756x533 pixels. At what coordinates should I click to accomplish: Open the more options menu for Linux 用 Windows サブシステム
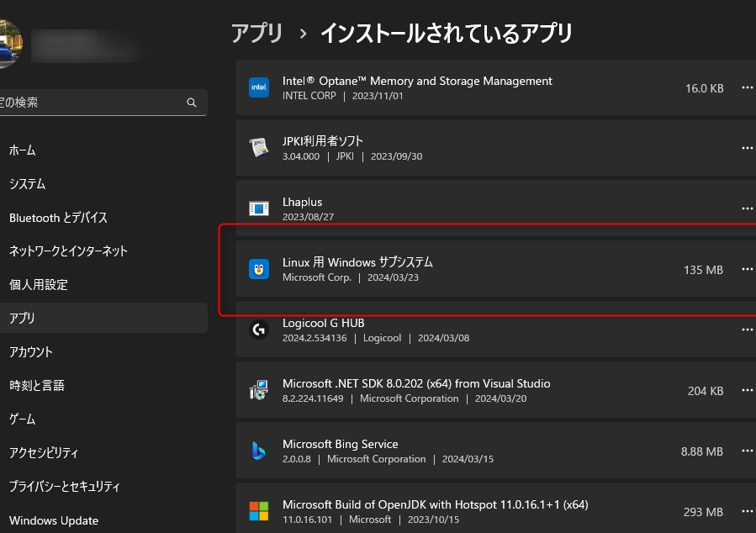point(747,269)
